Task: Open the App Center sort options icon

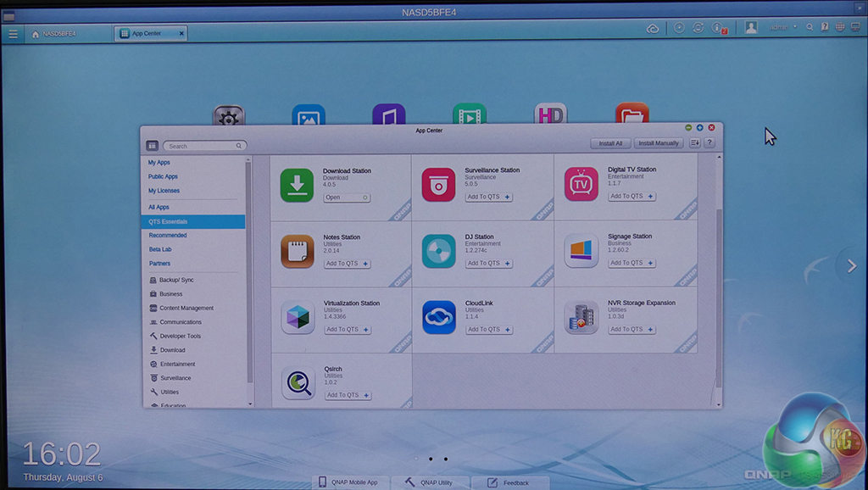Action: (695, 143)
